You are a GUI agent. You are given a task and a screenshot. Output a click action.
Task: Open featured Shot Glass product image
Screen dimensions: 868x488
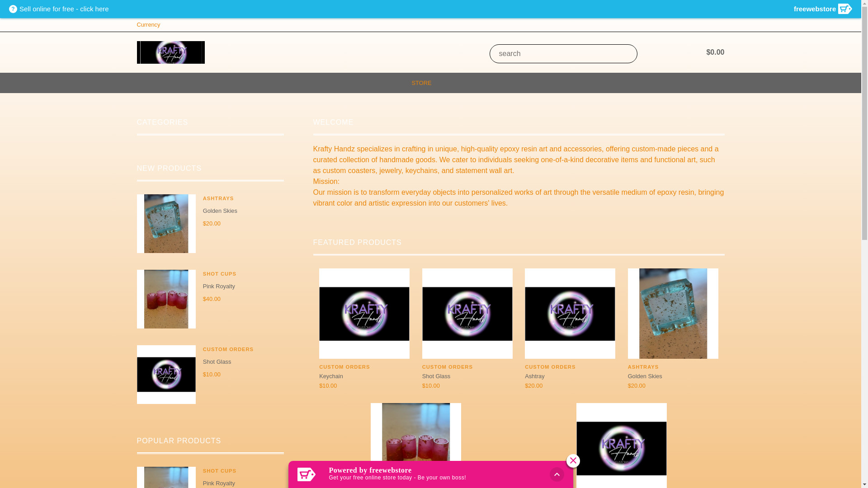(x=467, y=314)
